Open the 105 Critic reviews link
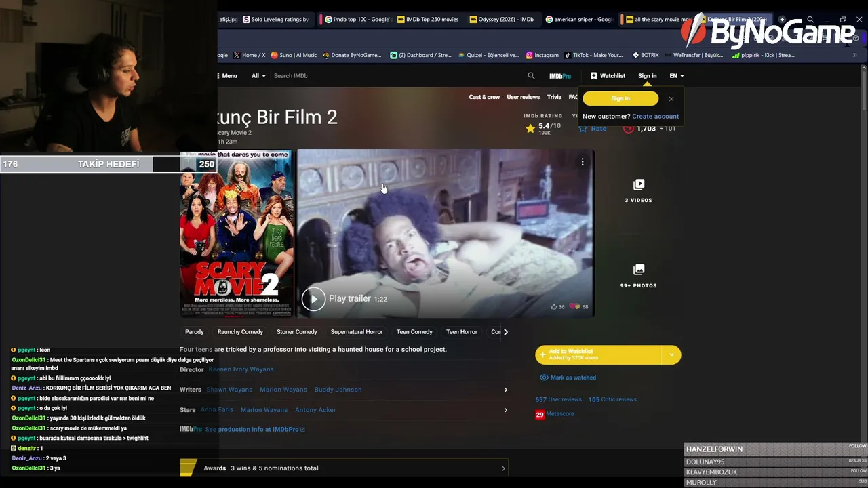868x488 pixels. click(x=612, y=399)
